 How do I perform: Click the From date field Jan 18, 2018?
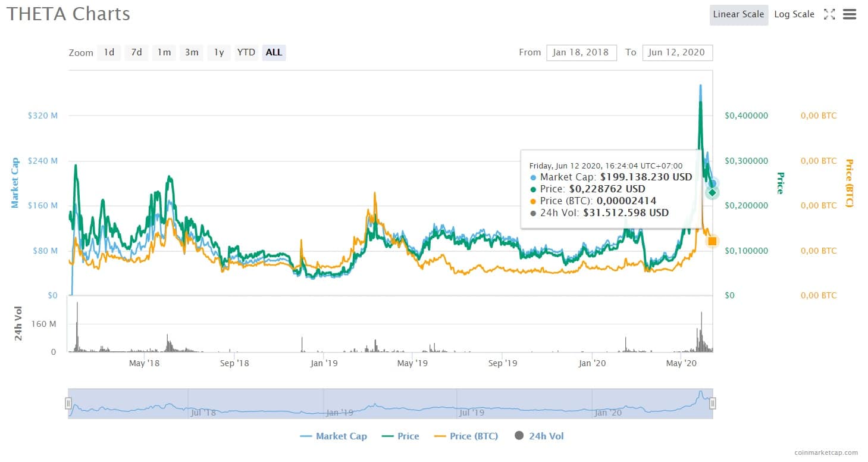(581, 52)
